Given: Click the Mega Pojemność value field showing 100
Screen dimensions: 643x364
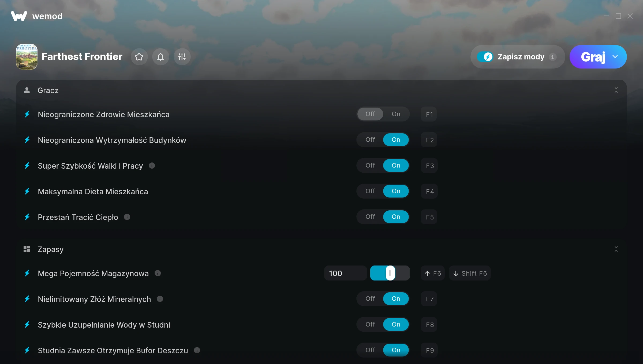Looking at the screenshot, I should (x=345, y=273).
